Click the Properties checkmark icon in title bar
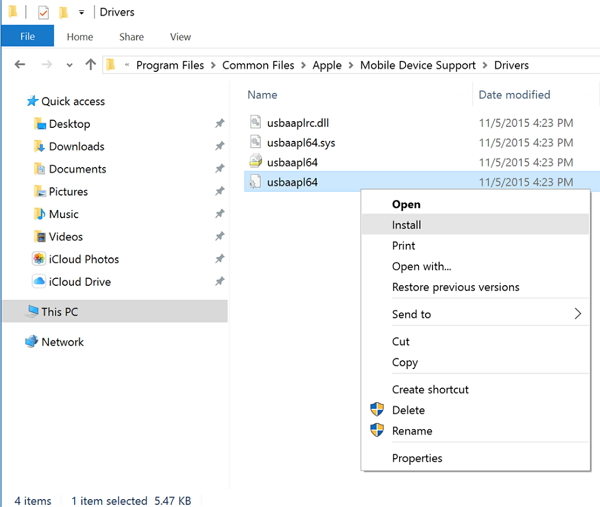Viewport: 600px width, 507px height. click(43, 13)
